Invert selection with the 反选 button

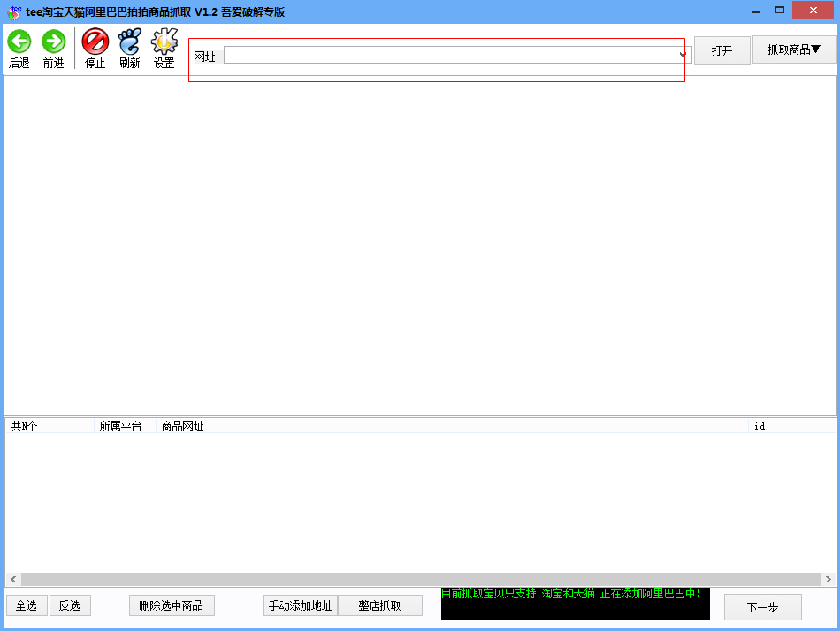click(x=70, y=605)
